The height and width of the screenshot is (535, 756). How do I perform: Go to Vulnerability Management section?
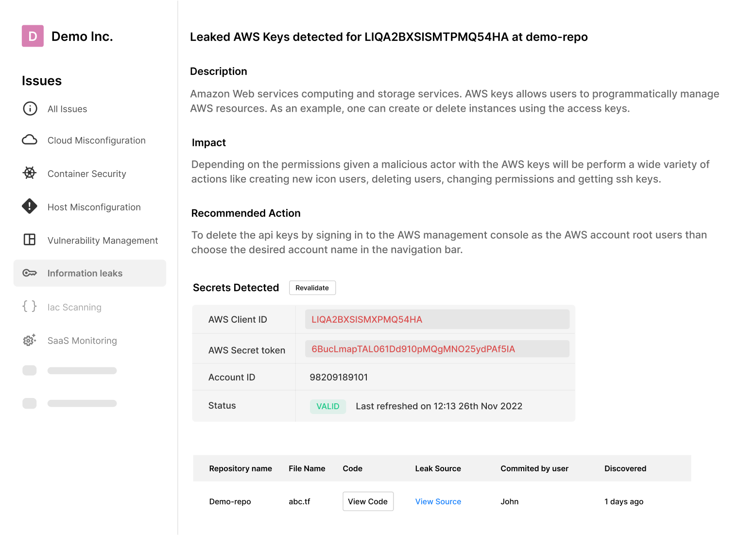click(103, 241)
